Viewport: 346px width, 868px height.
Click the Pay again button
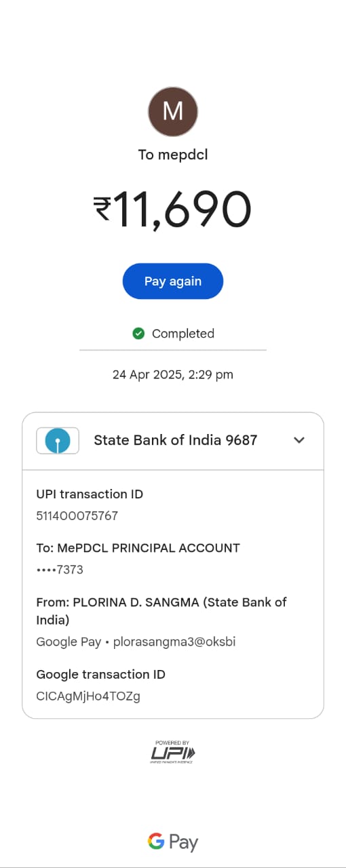pyautogui.click(x=173, y=281)
